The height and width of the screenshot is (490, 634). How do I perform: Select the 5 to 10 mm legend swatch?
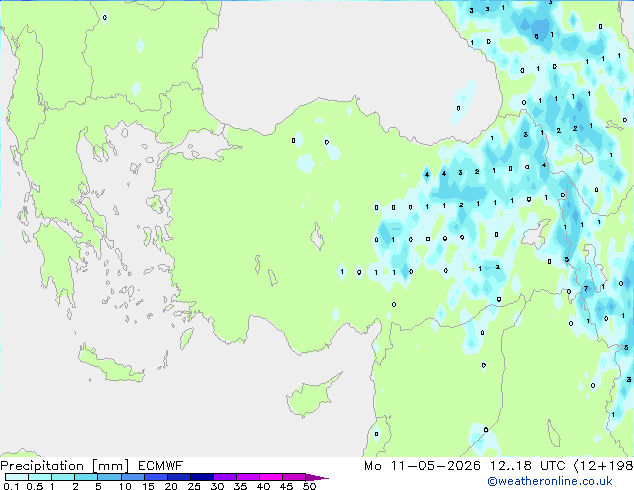[109, 477]
